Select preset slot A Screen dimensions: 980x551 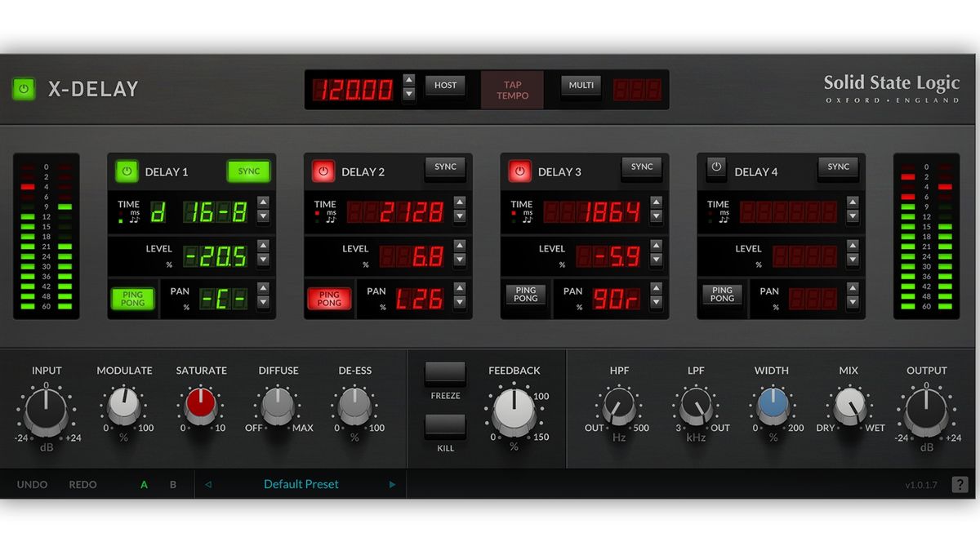tap(144, 484)
